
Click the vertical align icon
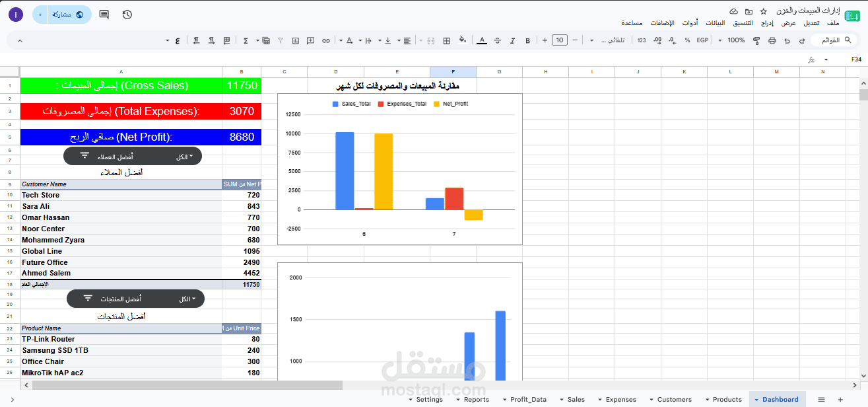click(x=388, y=40)
